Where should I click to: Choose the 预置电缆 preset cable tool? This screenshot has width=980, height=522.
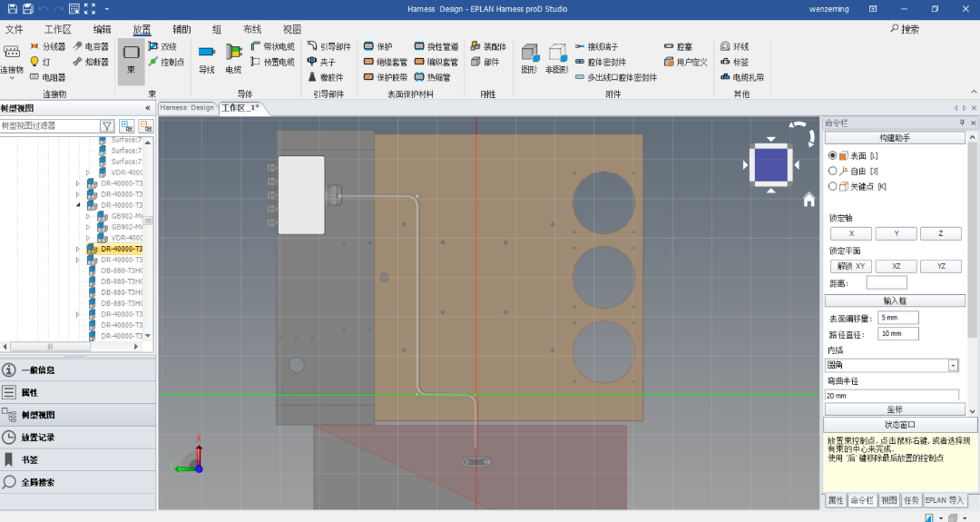272,62
